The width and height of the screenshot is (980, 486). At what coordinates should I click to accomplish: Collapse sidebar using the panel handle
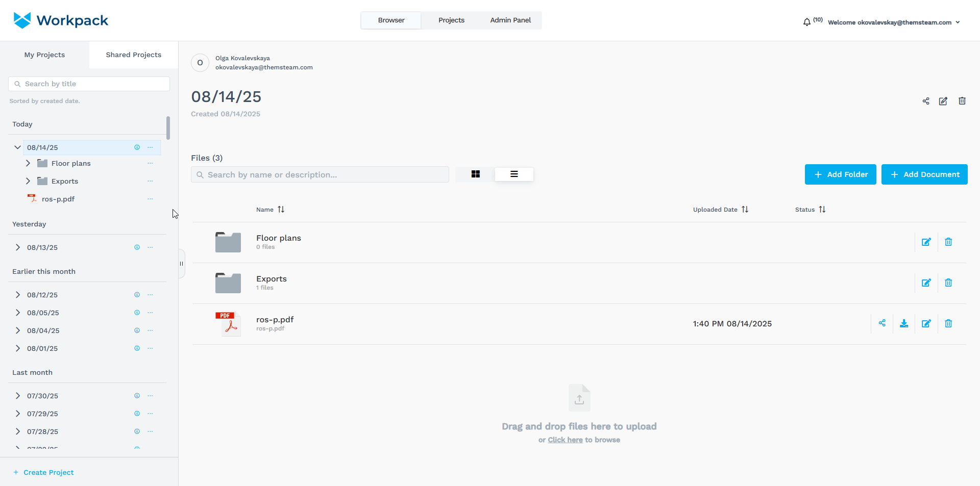pyautogui.click(x=181, y=264)
